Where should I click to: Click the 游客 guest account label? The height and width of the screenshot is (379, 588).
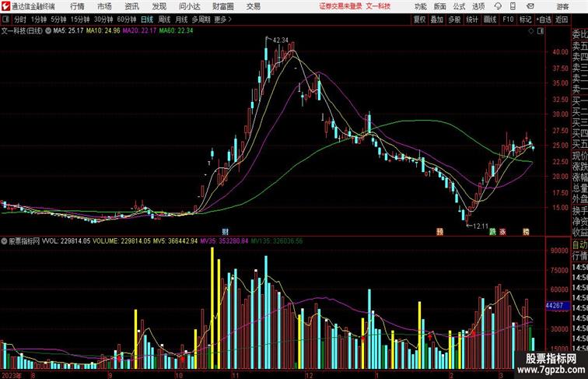pos(562,6)
